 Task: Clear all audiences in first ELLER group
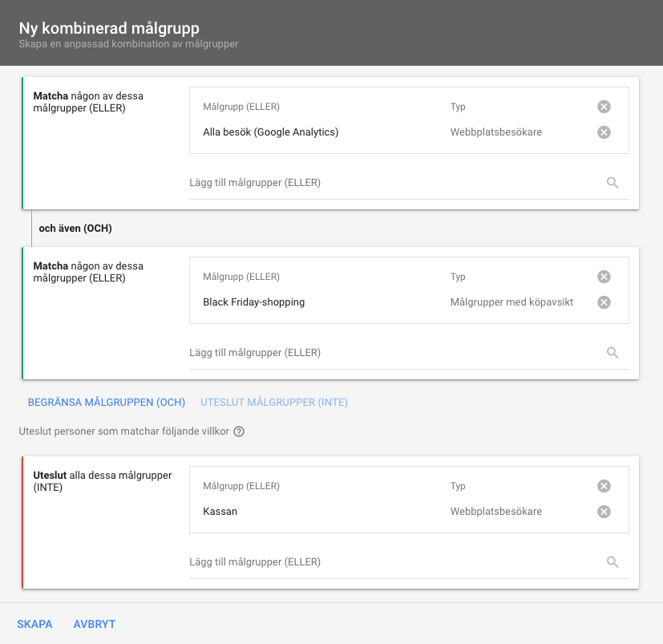click(x=604, y=107)
